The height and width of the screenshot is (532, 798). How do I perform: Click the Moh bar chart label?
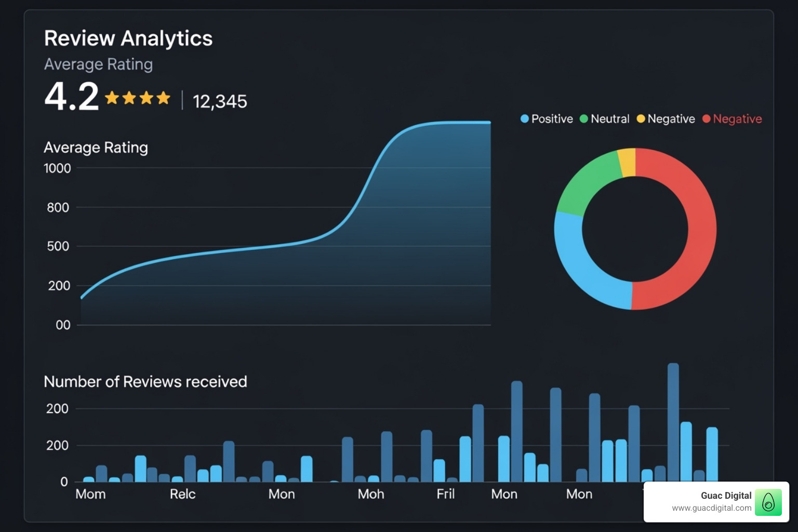click(x=371, y=494)
